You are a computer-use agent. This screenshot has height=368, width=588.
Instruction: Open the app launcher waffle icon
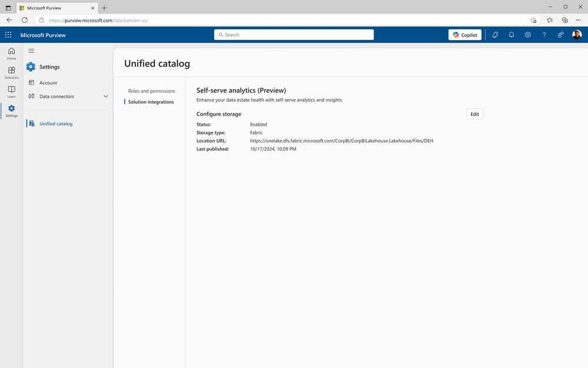[8, 35]
